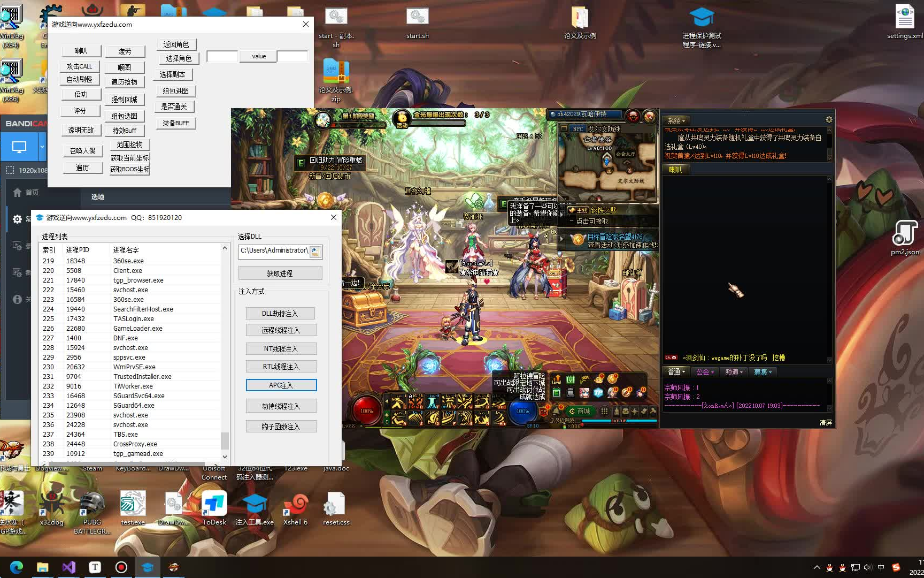924x578 pixels.
Task: Select the TASLogin.exe process row
Action: click(x=131, y=319)
